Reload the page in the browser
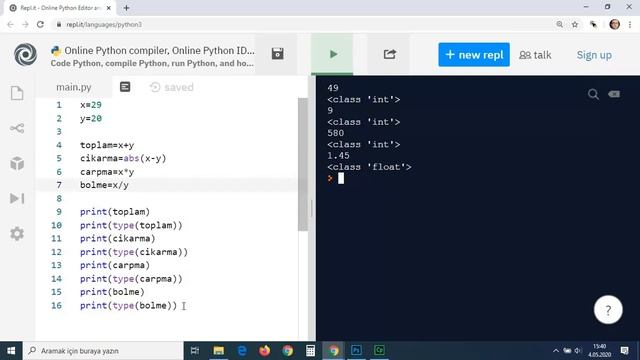The image size is (640, 360). [40, 24]
